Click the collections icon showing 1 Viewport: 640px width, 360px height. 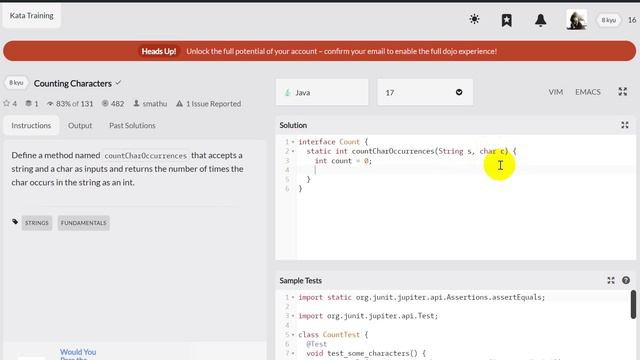(28, 103)
